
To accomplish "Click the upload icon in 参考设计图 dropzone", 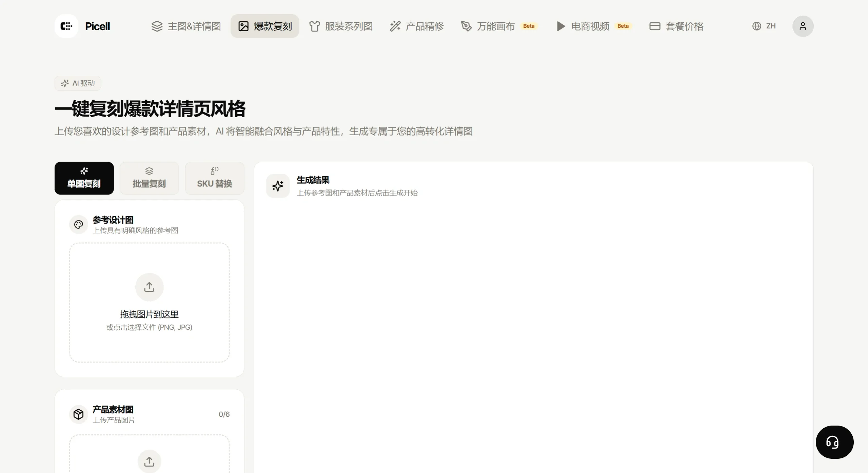I will pyautogui.click(x=150, y=287).
